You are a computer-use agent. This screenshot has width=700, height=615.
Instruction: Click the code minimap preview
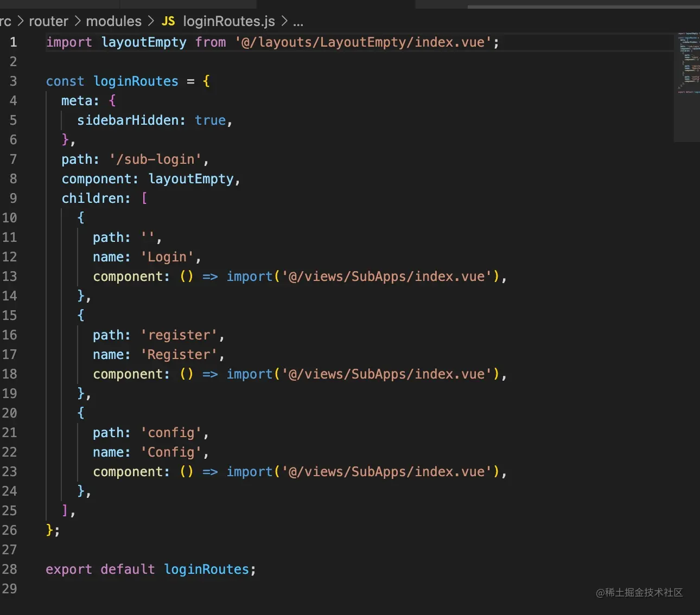pyautogui.click(x=688, y=87)
